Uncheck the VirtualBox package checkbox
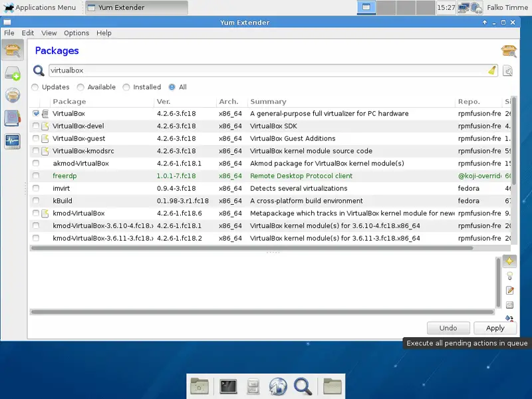 [x=36, y=113]
